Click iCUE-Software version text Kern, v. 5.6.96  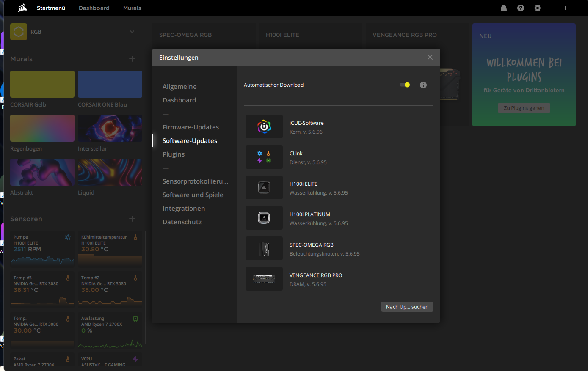306,132
